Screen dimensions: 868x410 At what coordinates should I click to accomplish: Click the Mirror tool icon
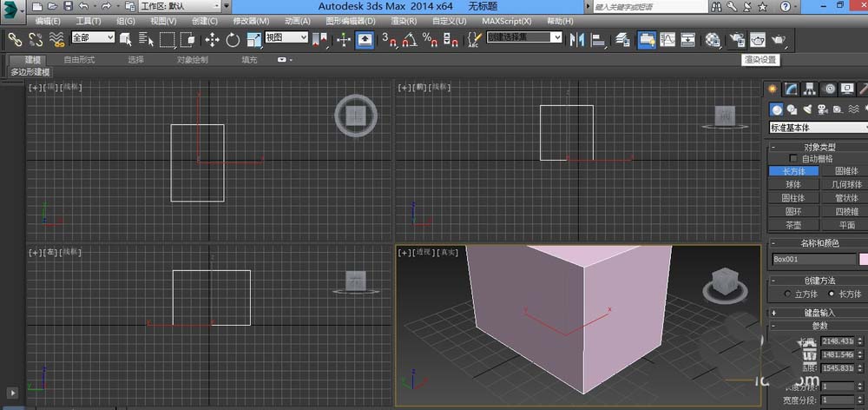click(576, 39)
